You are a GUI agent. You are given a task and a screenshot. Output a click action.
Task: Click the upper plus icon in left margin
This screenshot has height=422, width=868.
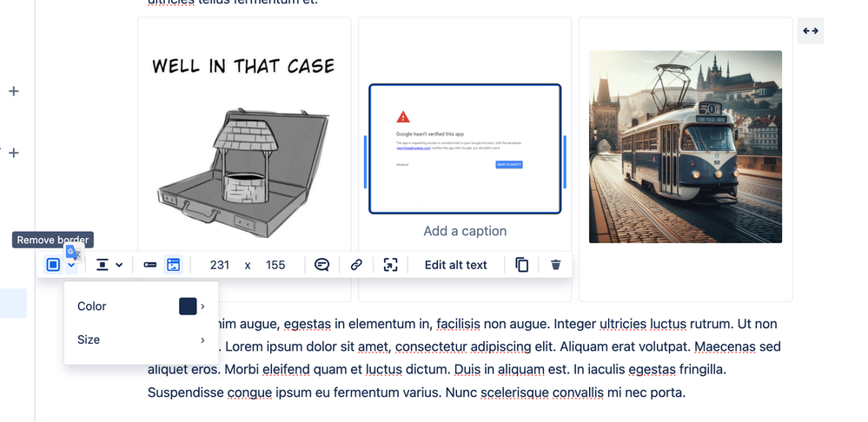coord(14,91)
